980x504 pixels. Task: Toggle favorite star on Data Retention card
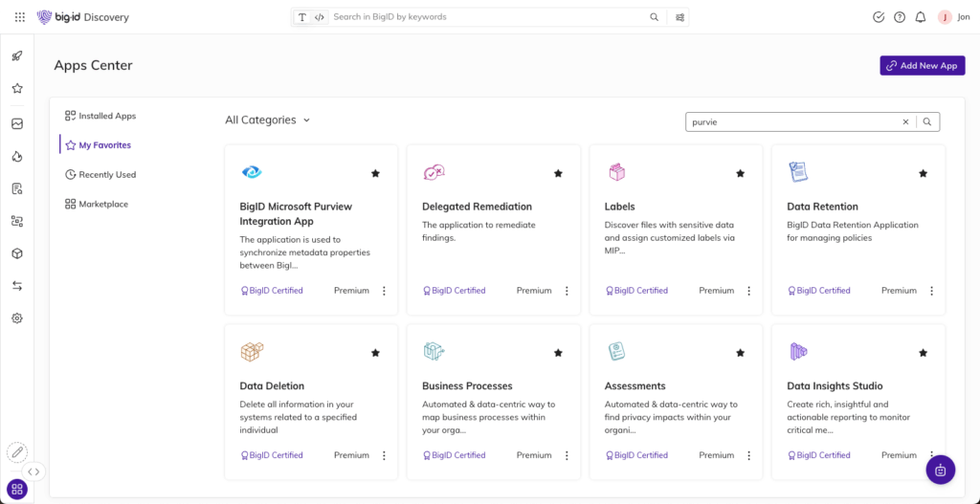point(923,173)
